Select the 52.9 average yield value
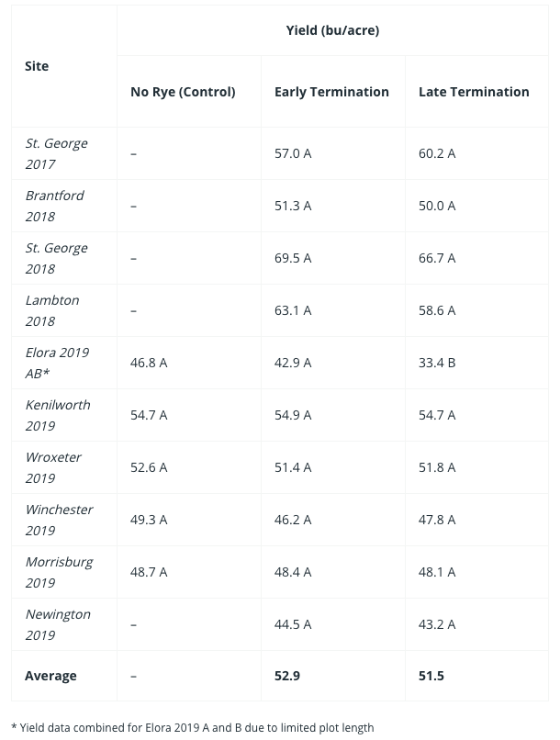This screenshot has width=560, height=740. (289, 676)
